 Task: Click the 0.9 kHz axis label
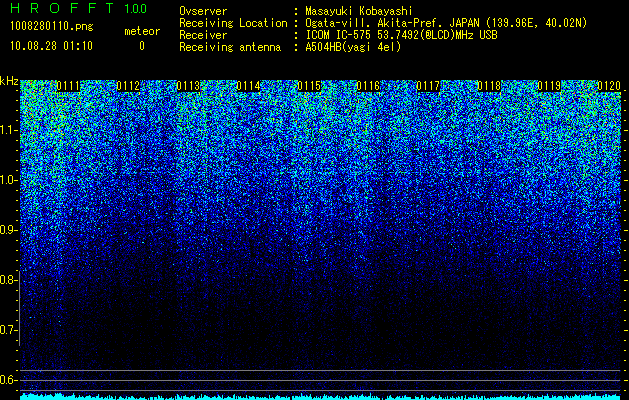pos(8,230)
